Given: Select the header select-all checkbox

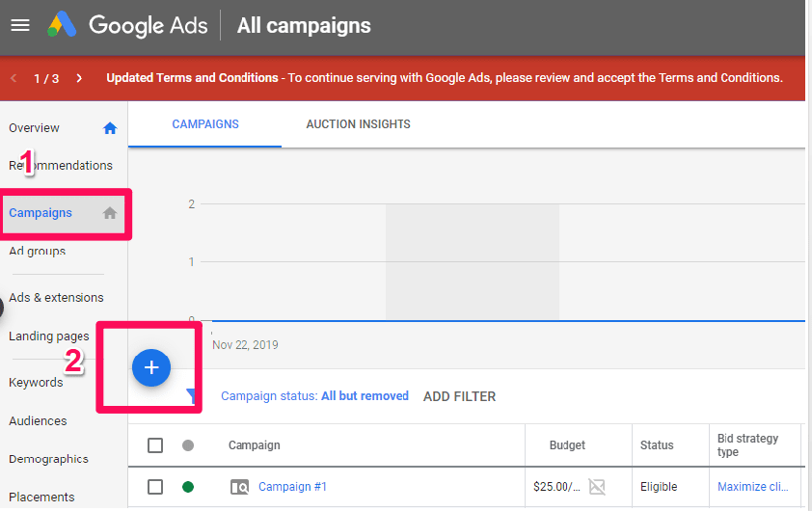Looking at the screenshot, I should click(x=155, y=445).
